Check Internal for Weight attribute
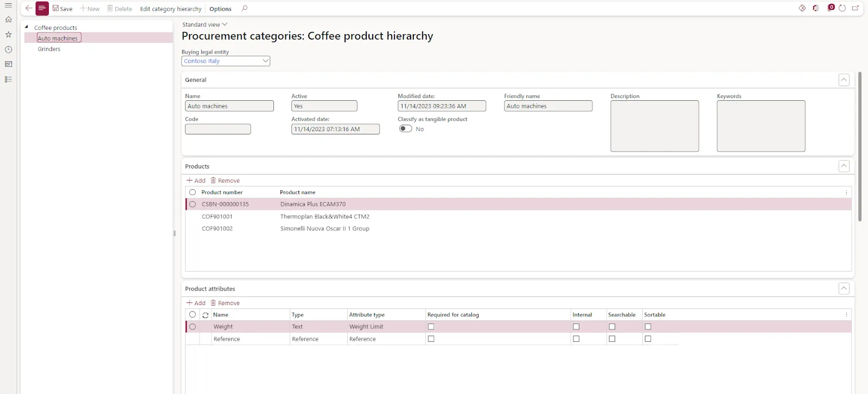This screenshot has height=394, width=868. (576, 327)
